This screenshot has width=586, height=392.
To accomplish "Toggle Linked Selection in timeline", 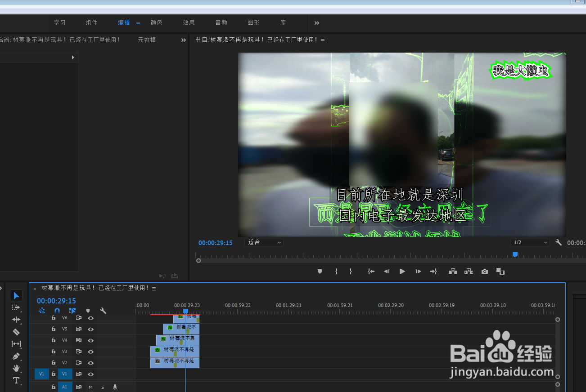I will point(72,311).
